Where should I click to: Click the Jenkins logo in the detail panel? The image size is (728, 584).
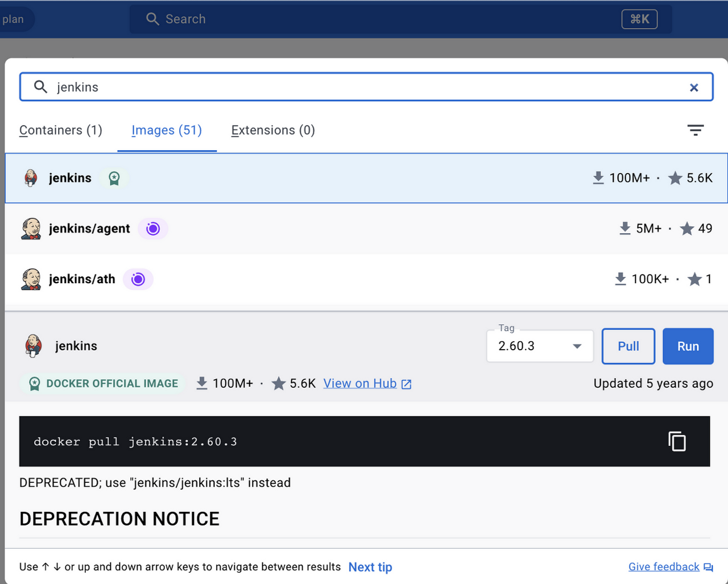[34, 346]
